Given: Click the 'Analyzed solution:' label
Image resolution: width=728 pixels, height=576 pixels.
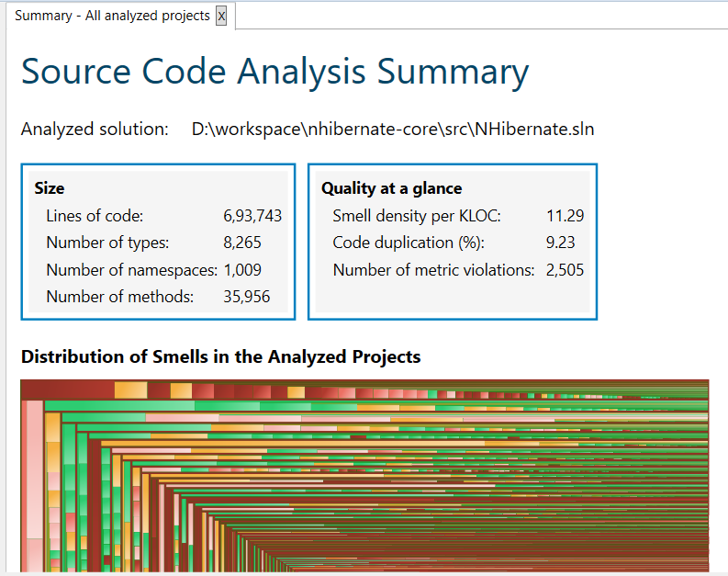Looking at the screenshot, I should pos(95,130).
